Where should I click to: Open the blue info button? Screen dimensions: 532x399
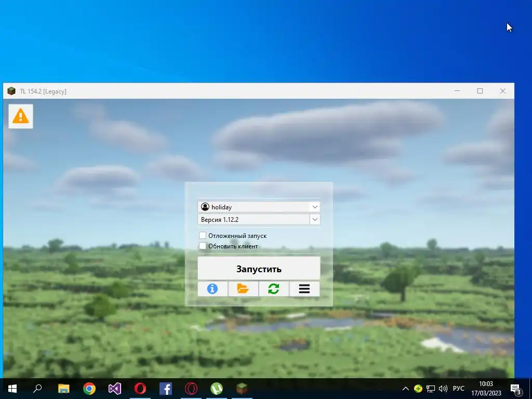[212, 289]
